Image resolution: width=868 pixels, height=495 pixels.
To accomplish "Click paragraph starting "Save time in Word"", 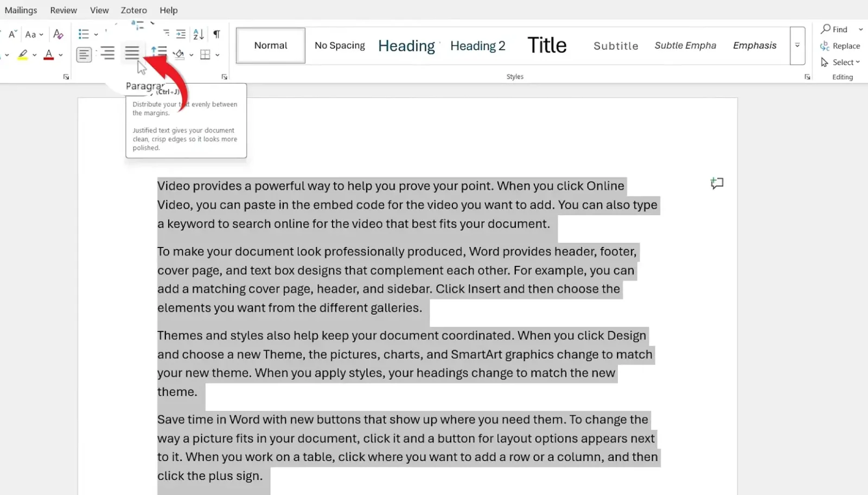I will coord(408,447).
